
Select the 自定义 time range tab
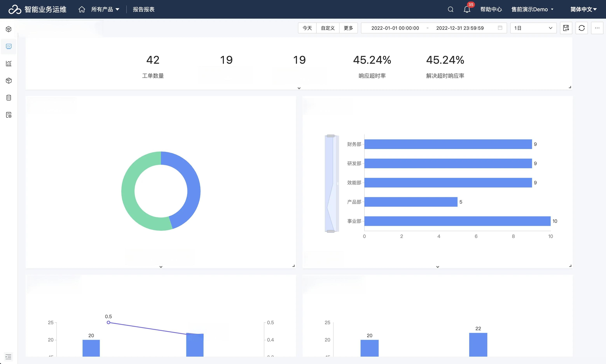[328, 28]
